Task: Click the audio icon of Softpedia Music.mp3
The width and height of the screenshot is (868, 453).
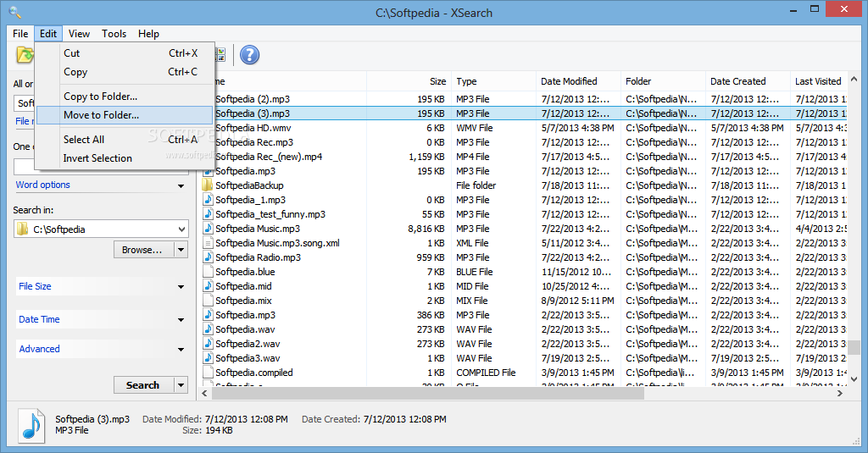Action: pos(208,229)
